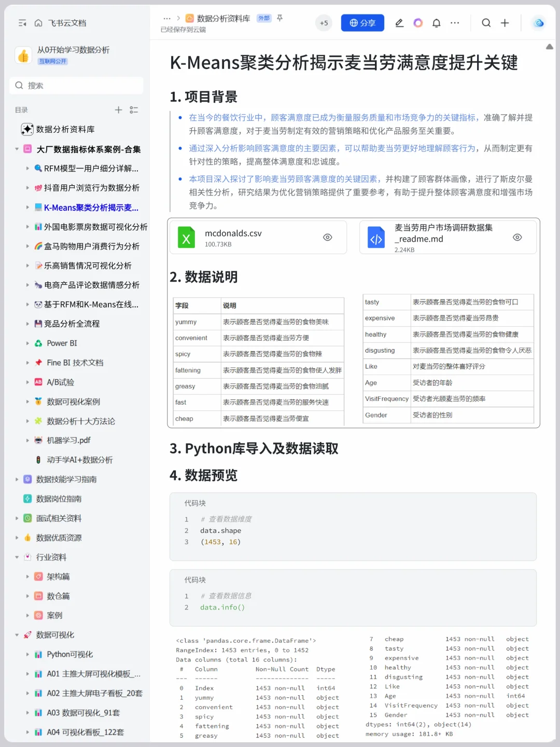Jump to heading 3. Python库导入及数据读取
The height and width of the screenshot is (747, 560).
254,448
